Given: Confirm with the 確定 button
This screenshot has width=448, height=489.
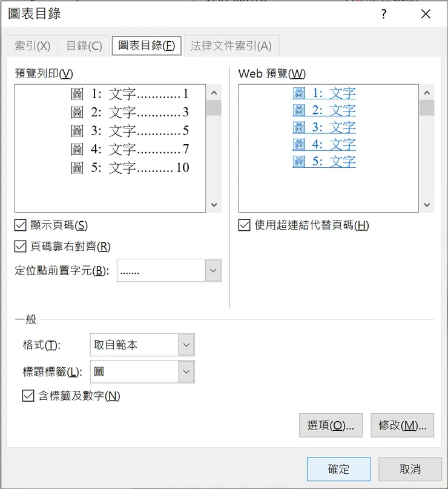Looking at the screenshot, I should click(x=338, y=468).
